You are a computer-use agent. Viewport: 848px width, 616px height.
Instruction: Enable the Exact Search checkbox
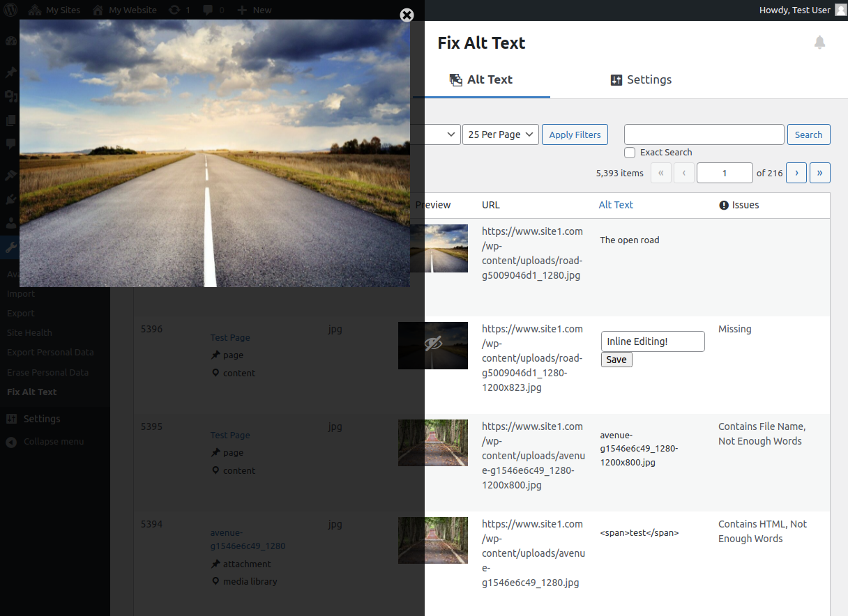[x=630, y=153]
